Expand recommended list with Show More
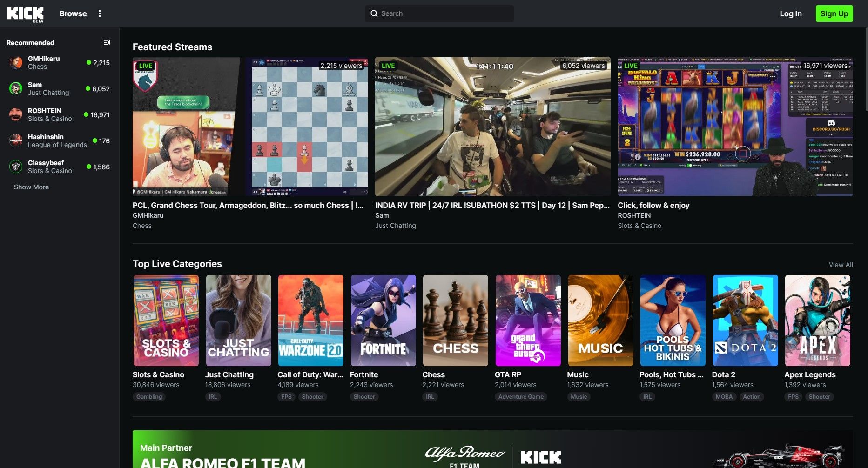The image size is (868, 468). click(31, 187)
